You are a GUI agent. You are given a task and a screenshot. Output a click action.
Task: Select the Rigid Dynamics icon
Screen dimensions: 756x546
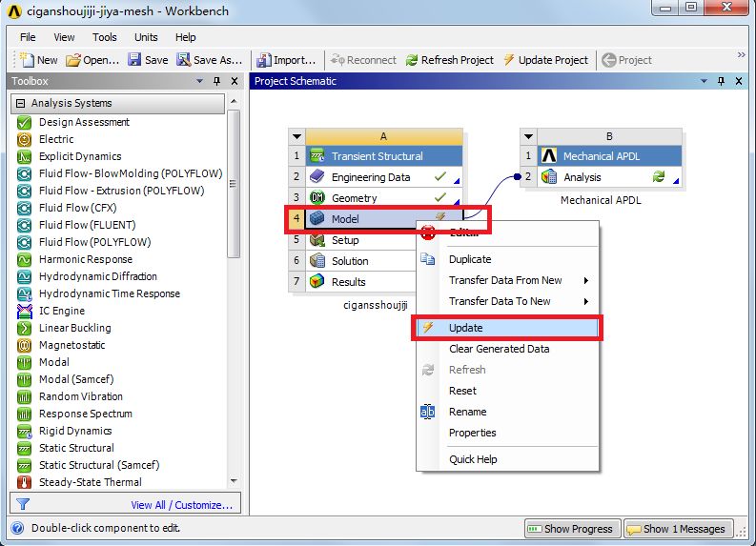(24, 432)
